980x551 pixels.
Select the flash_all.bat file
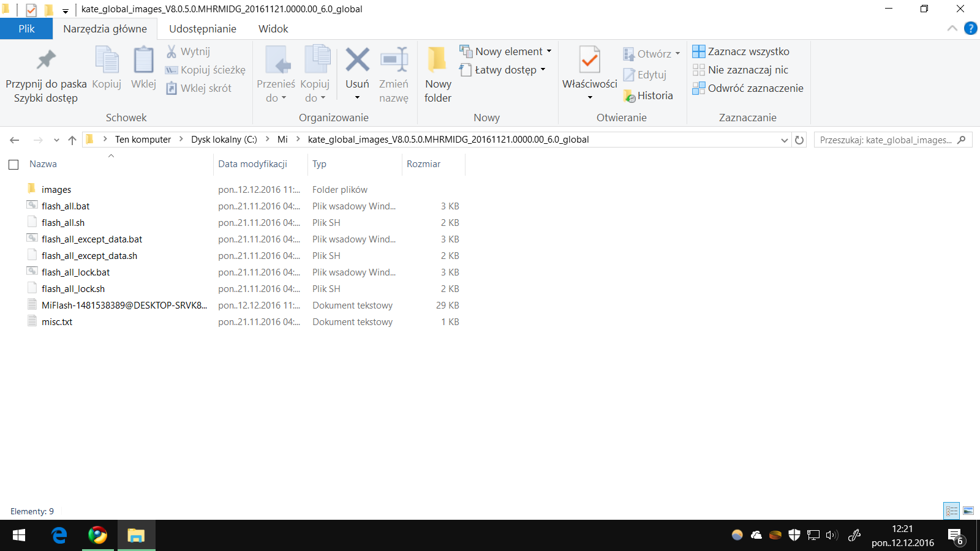(x=66, y=206)
